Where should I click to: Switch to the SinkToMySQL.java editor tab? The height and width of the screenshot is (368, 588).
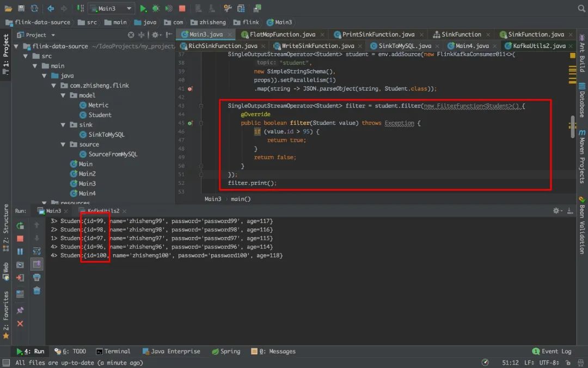405,46
